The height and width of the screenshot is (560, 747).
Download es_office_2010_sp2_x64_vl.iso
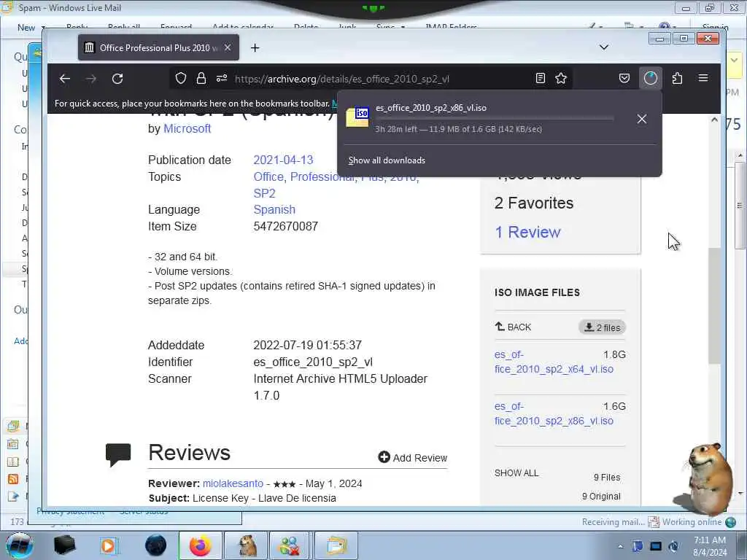(x=554, y=362)
